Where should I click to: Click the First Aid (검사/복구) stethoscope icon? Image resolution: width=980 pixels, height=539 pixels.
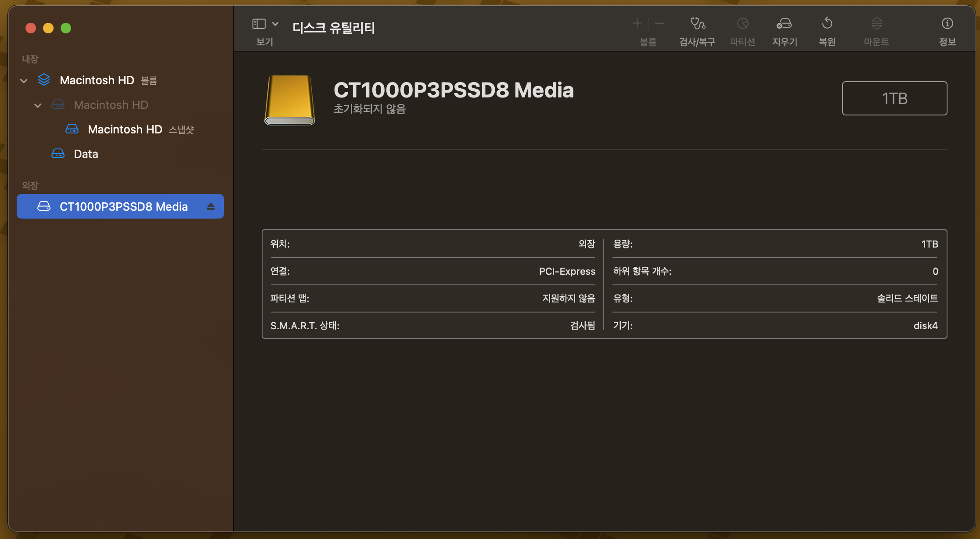pyautogui.click(x=697, y=23)
